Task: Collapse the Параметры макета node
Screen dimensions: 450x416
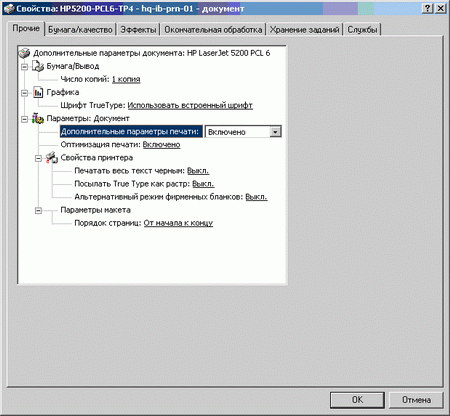Action: (38, 210)
